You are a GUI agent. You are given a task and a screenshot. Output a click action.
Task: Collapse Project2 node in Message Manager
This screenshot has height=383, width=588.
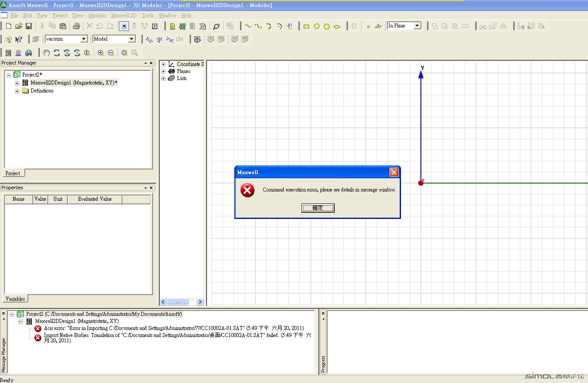(x=11, y=314)
